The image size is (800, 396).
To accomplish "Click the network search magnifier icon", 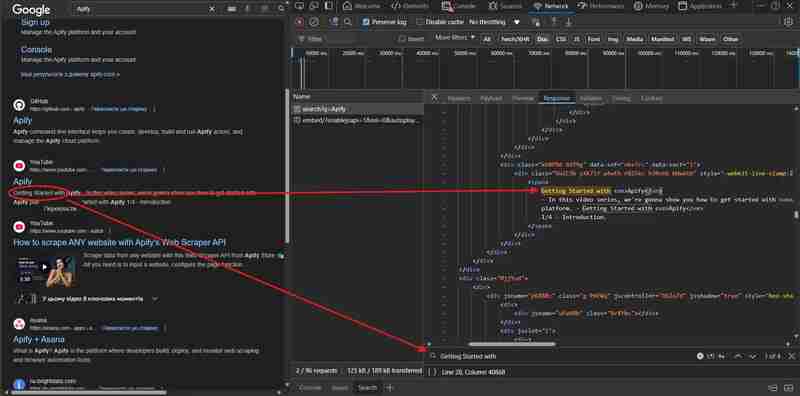I will coord(348,22).
